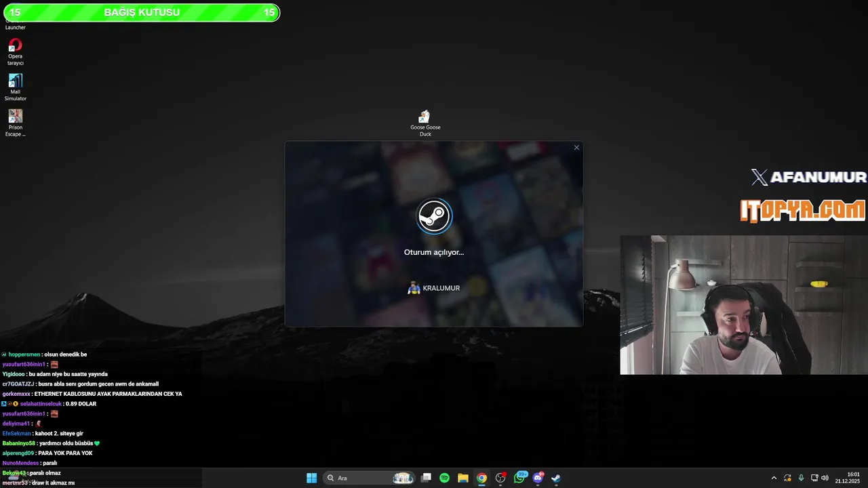Image resolution: width=868 pixels, height=488 pixels.
Task: Click chat username Babaninyo58
Action: (x=18, y=443)
